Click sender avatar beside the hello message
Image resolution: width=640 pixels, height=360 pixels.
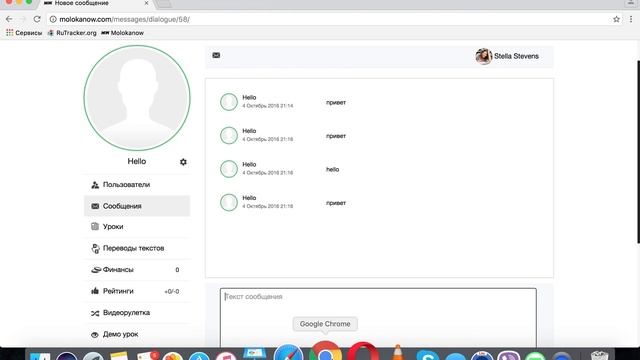[229, 169]
